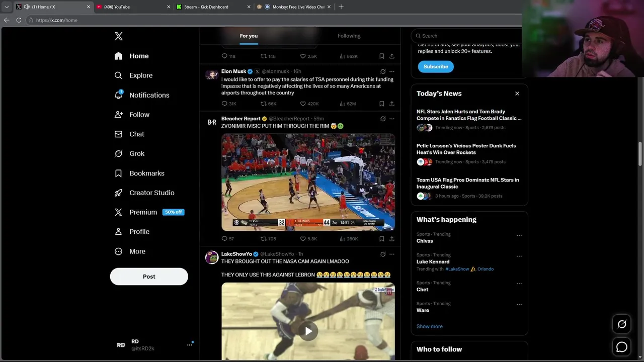The width and height of the screenshot is (644, 362).
Task: Share Bleacher Report's post
Action: click(392, 239)
